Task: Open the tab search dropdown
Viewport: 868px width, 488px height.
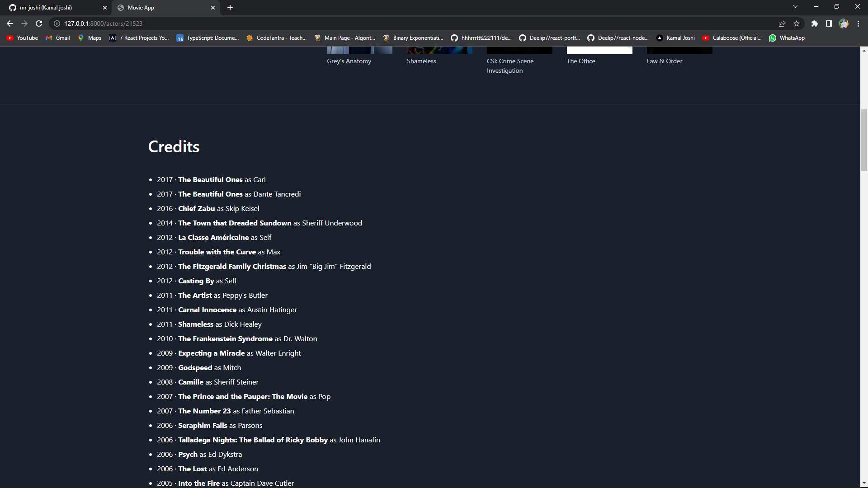Action: pyautogui.click(x=795, y=6)
